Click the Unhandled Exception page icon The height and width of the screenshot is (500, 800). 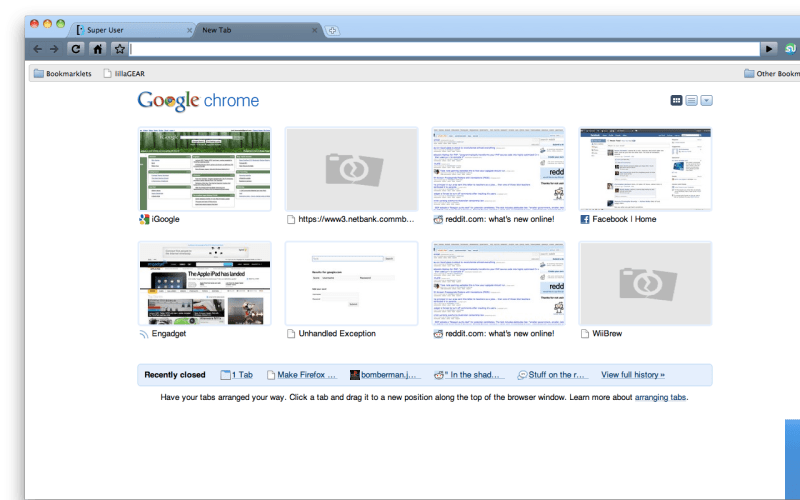click(x=291, y=334)
